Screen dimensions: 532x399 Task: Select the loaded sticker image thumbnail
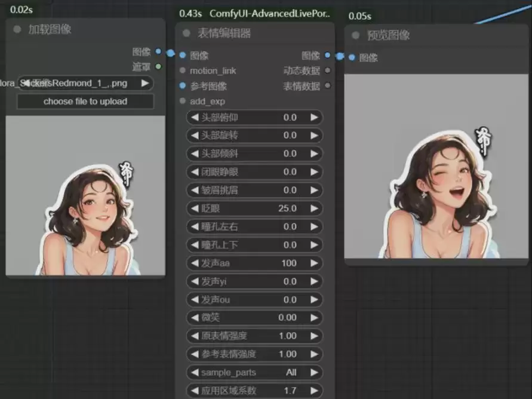coord(85,195)
